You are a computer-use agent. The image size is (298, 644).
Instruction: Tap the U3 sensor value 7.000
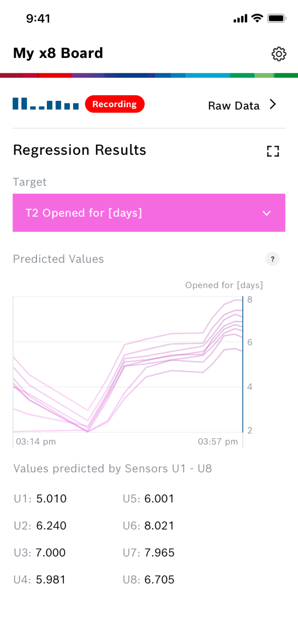51,553
